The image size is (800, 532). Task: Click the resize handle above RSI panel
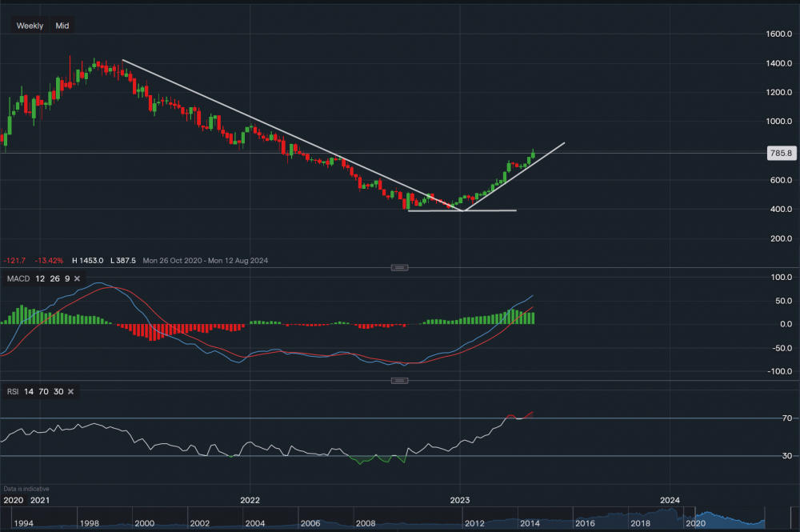pyautogui.click(x=400, y=381)
